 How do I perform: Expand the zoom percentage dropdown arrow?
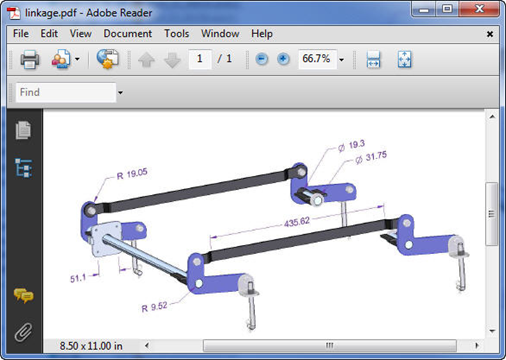coord(342,60)
